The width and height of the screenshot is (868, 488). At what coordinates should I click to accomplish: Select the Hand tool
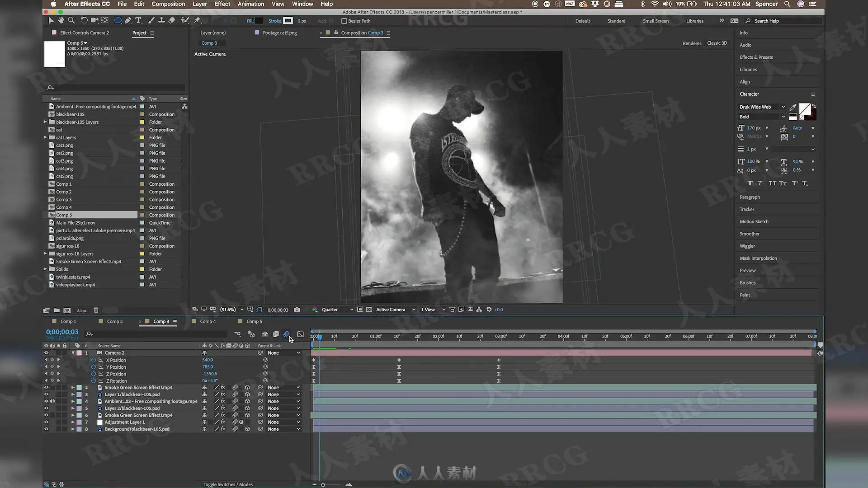[x=61, y=20]
